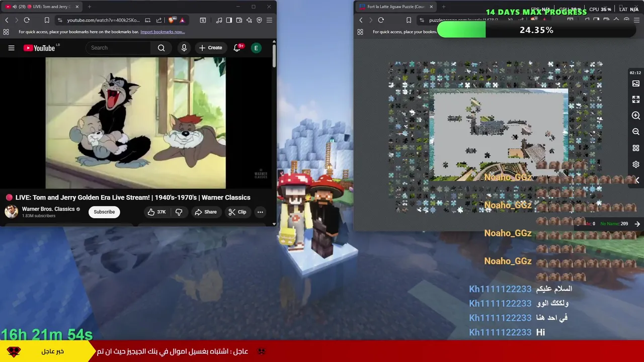This screenshot has width=644, height=362.
Task: Open the YouTube hamburger guide menu
Action: tap(11, 48)
